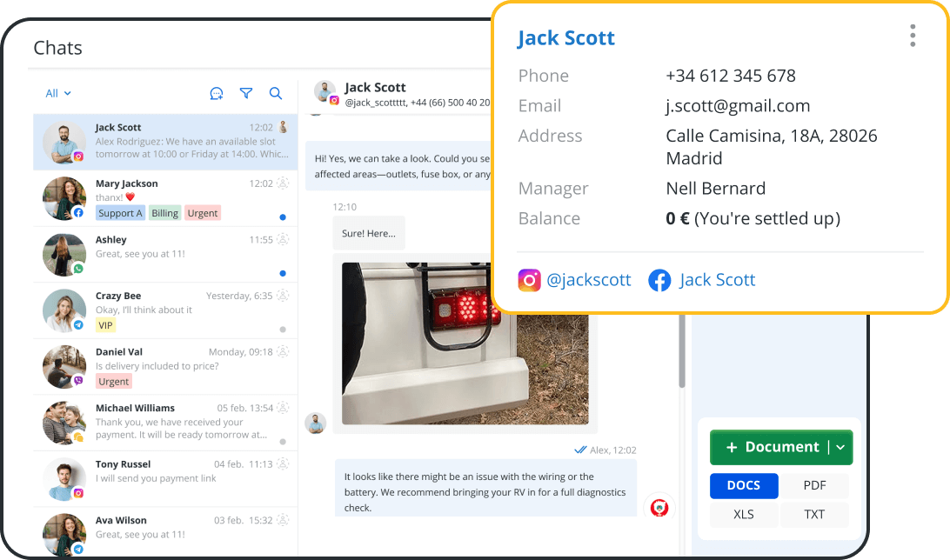This screenshot has height=560, width=950.
Task: Open the Document button dropdown arrow
Action: [x=840, y=448]
